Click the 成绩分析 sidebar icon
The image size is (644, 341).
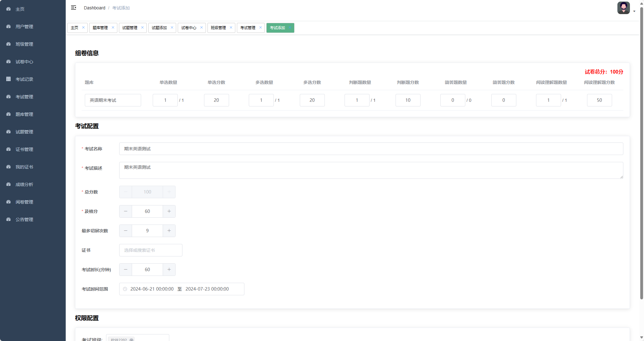[8, 184]
